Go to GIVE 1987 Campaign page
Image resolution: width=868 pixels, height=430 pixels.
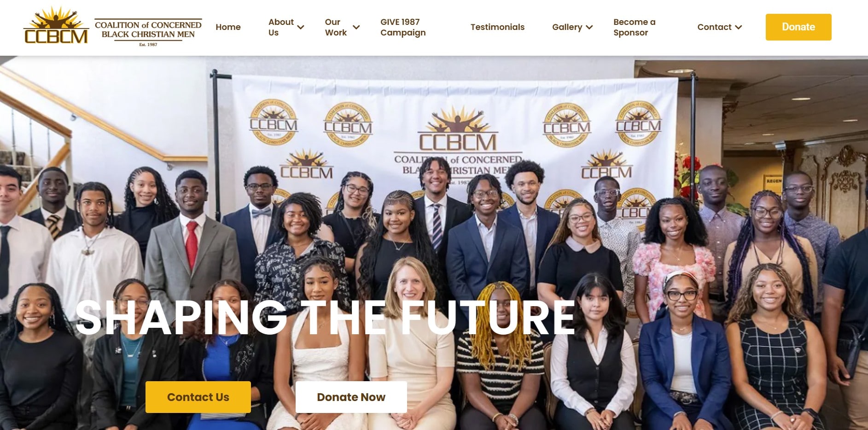403,27
